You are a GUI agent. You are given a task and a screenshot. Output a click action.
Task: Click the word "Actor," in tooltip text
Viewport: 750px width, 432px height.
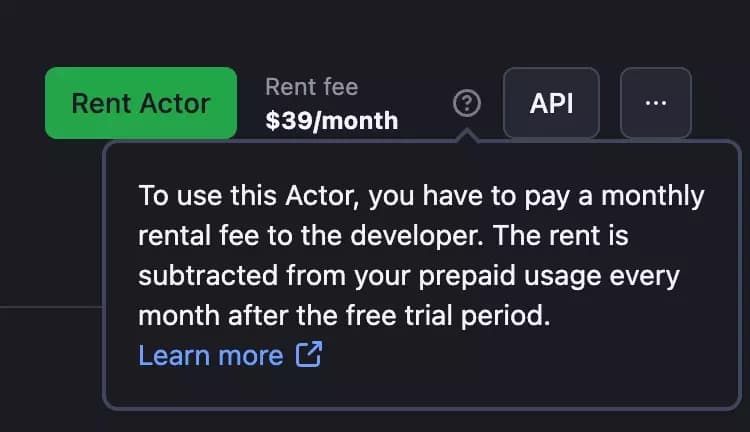pyautogui.click(x=320, y=195)
